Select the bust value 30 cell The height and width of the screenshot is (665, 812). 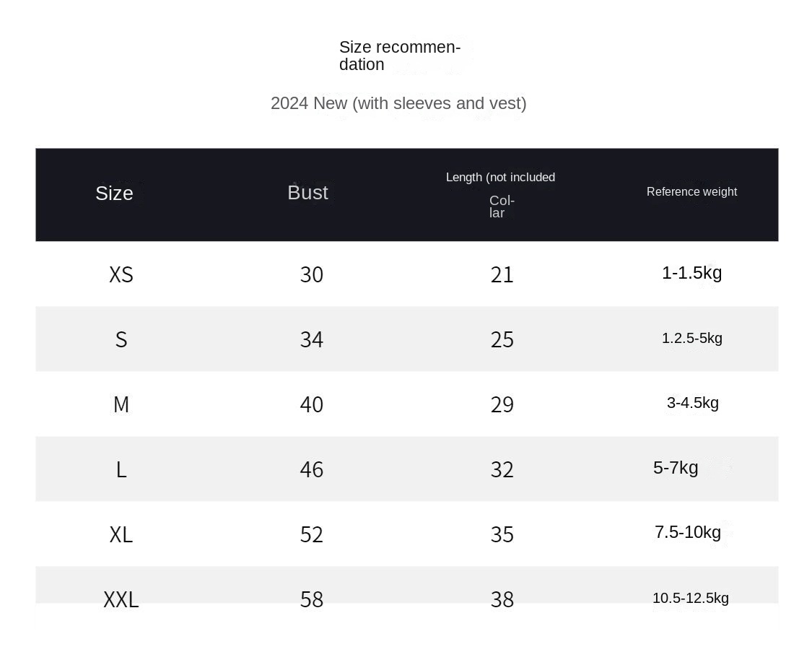[312, 275]
